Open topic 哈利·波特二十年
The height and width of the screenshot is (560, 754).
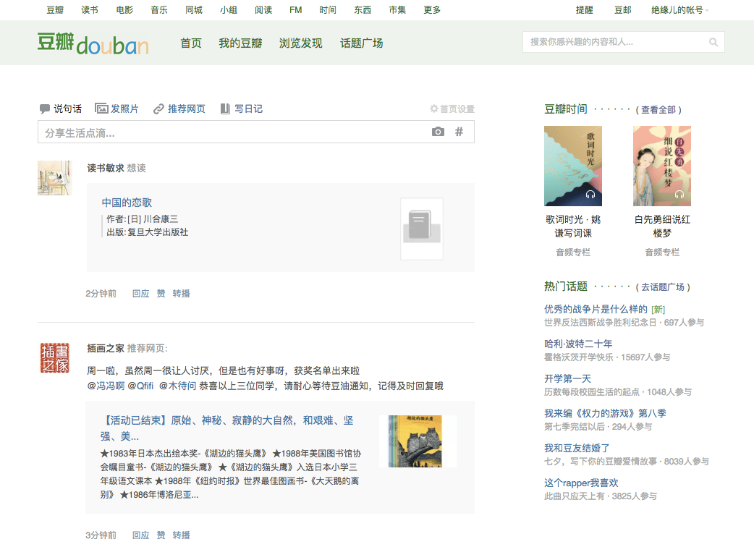[578, 344]
